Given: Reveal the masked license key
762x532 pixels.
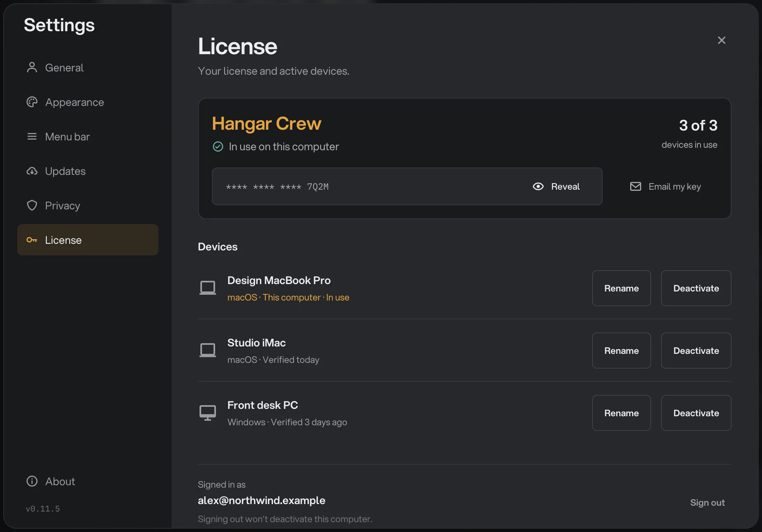Looking at the screenshot, I should tap(556, 186).
